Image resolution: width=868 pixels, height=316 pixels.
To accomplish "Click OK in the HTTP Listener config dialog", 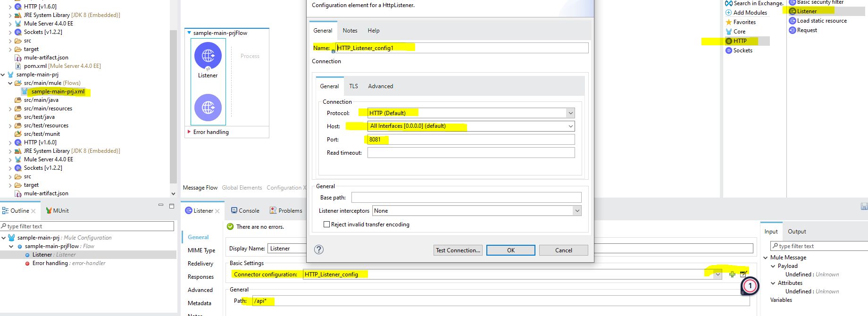I will click(x=511, y=250).
